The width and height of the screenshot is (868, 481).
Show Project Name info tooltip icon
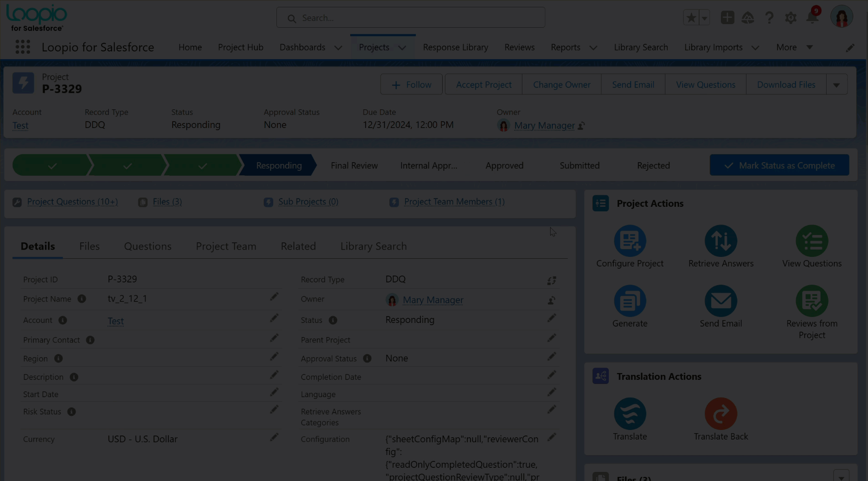(82, 299)
